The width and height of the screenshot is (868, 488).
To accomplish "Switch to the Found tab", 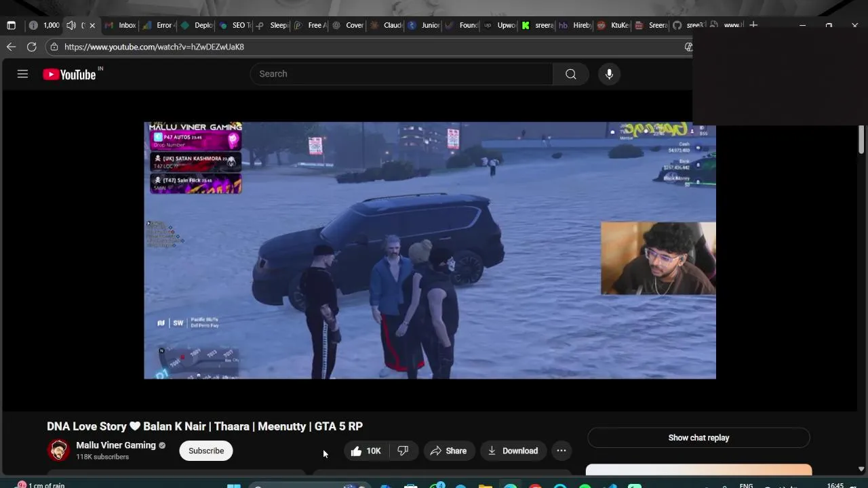I will [x=461, y=25].
